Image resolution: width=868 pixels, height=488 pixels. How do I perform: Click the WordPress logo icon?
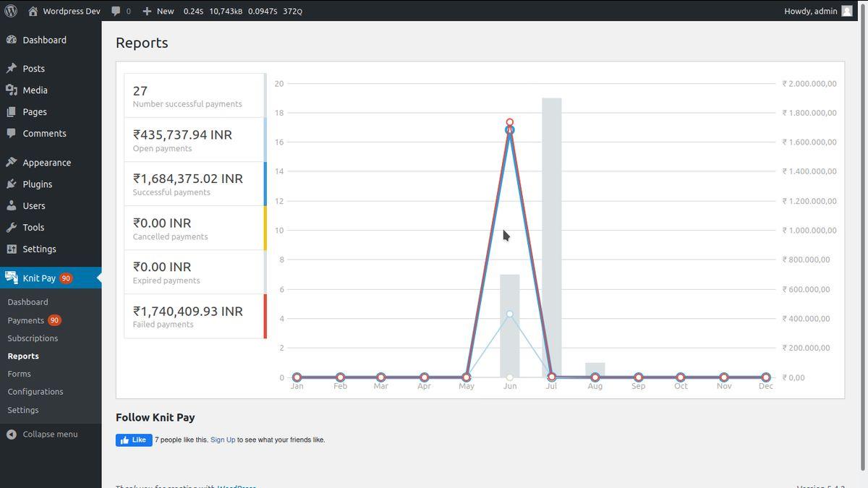11,11
